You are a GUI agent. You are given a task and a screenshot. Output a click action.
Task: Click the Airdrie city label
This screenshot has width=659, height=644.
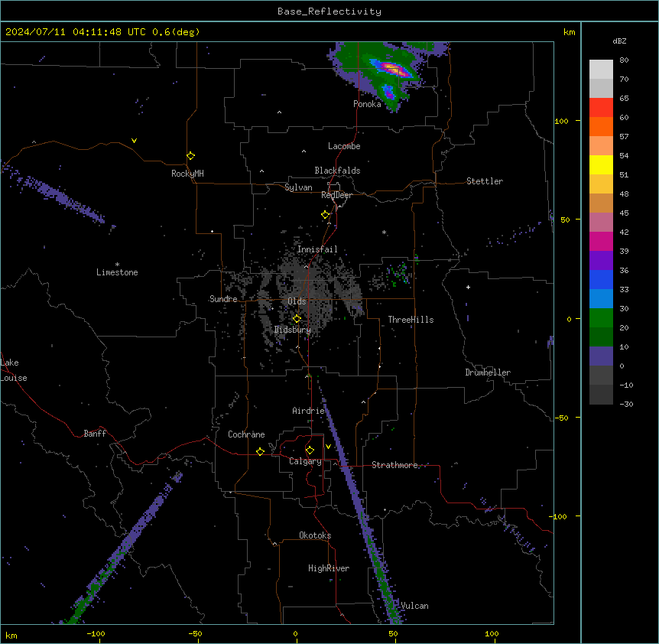pos(309,411)
